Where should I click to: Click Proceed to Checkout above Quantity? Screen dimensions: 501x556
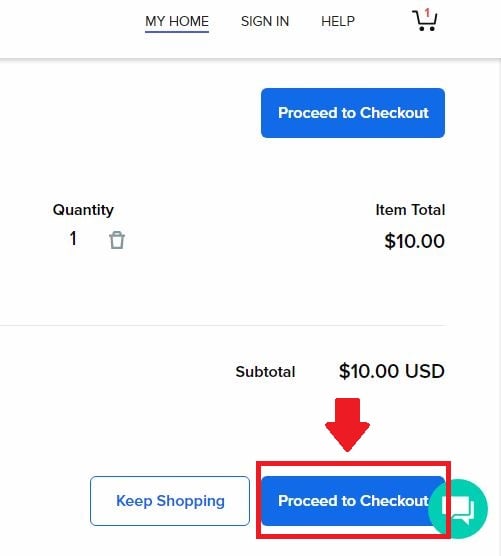(353, 113)
